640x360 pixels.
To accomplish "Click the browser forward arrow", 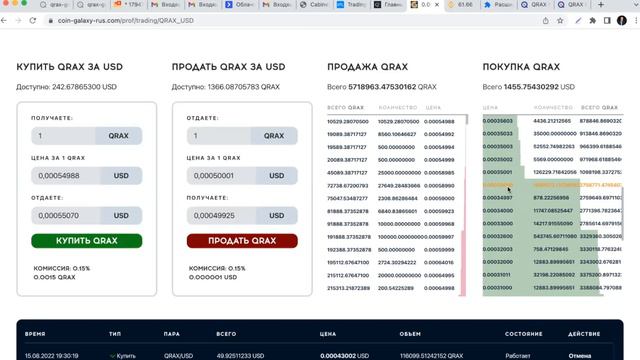I will [x=18, y=20].
